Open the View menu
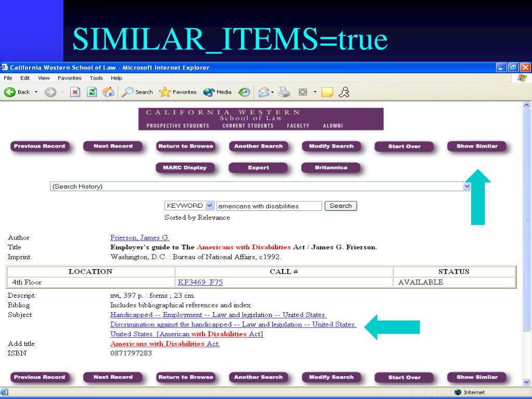Image resolution: width=532 pixels, height=399 pixels. (x=44, y=78)
